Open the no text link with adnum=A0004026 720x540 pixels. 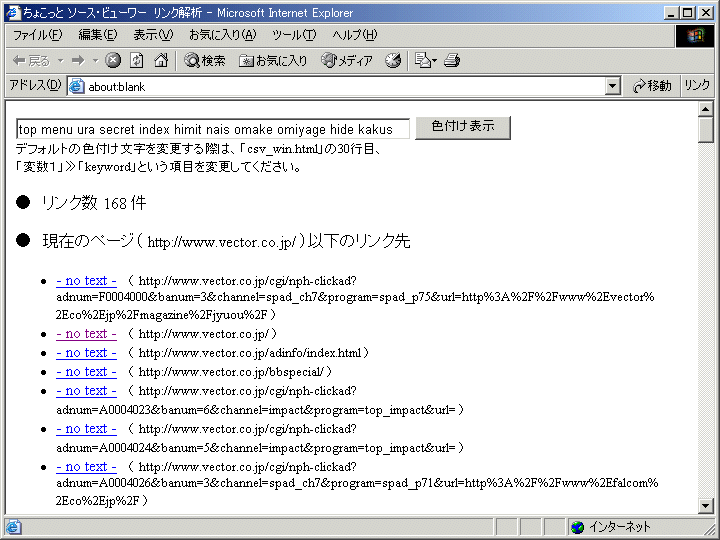[86, 467]
